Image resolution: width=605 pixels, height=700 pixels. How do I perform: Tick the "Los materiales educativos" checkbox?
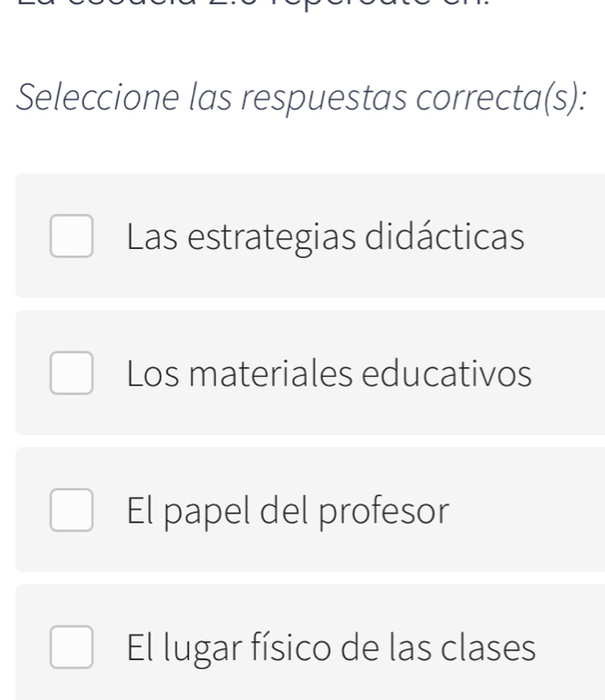(72, 373)
